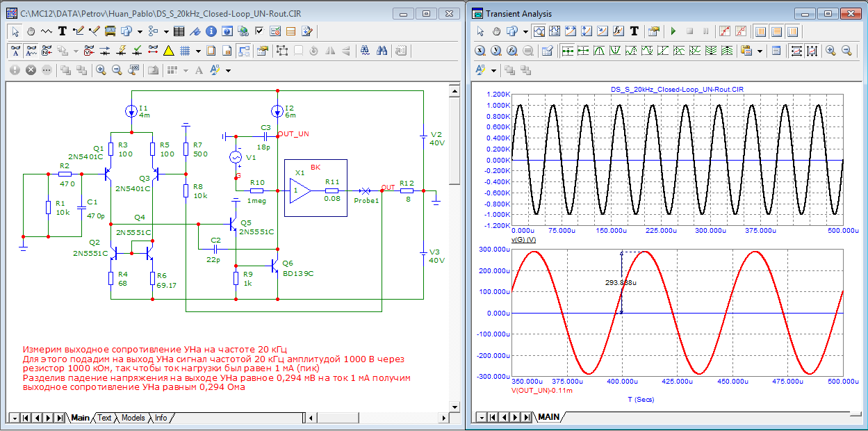The width and height of the screenshot is (868, 431).
Task: Open dropdown next to schematic color icon
Action: 228,70
